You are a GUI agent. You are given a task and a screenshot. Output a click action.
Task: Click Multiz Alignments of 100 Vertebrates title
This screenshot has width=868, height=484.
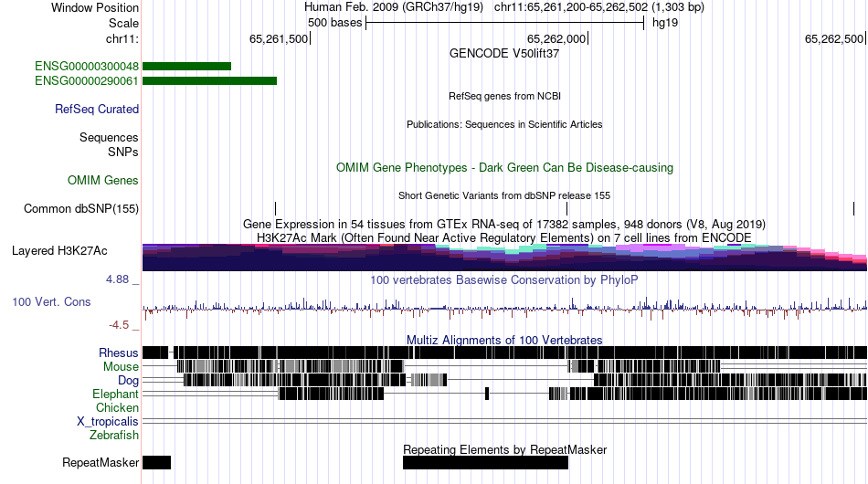pos(504,340)
